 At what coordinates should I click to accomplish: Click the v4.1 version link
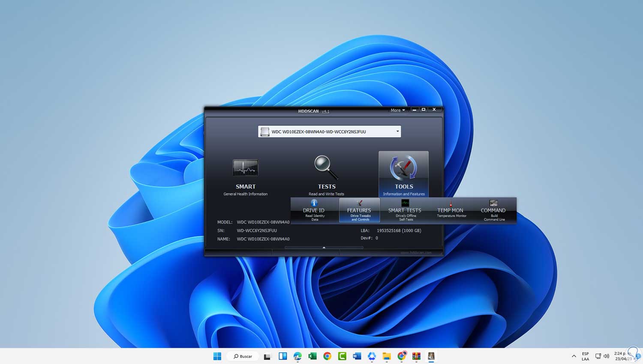[x=326, y=111]
